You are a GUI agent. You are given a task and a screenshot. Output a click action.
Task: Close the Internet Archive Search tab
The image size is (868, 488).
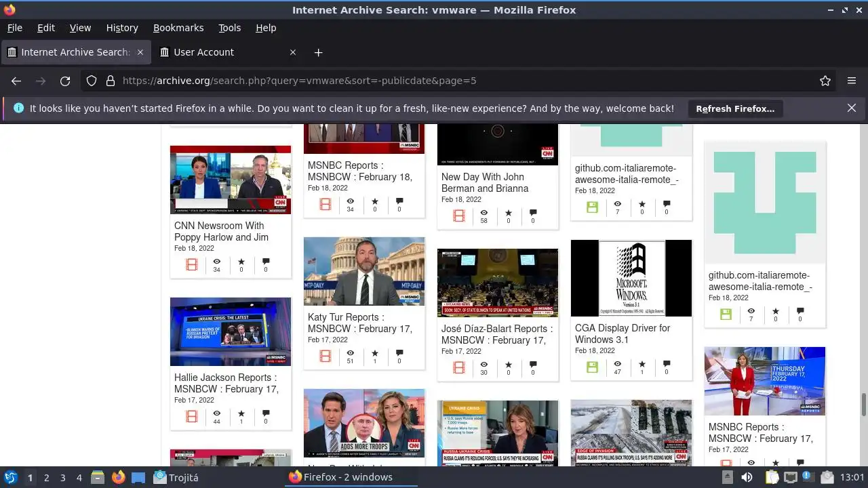pos(140,52)
